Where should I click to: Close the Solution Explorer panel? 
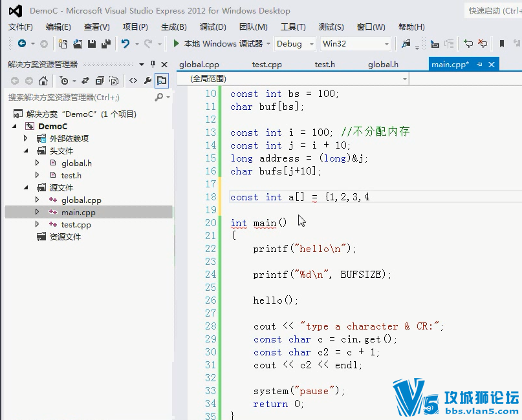[164, 64]
